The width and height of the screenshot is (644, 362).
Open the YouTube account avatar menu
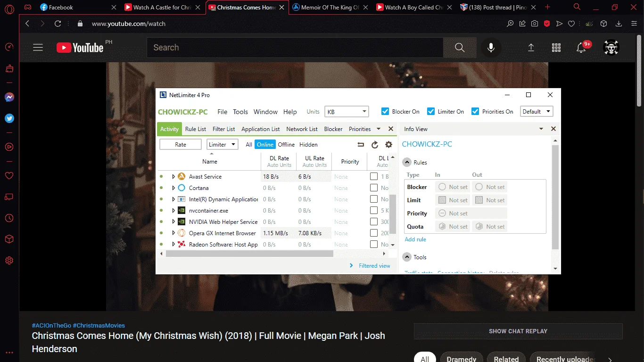point(611,47)
